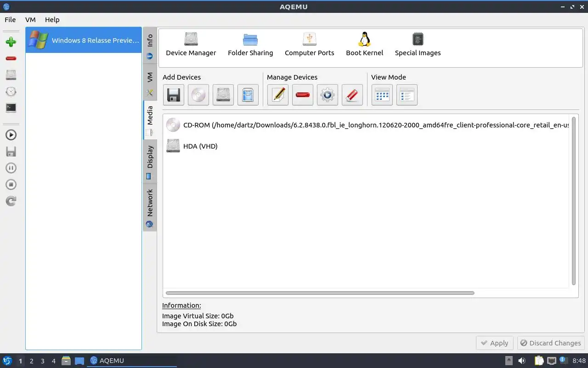Add a storage device (blue drive icon)

(x=248, y=95)
